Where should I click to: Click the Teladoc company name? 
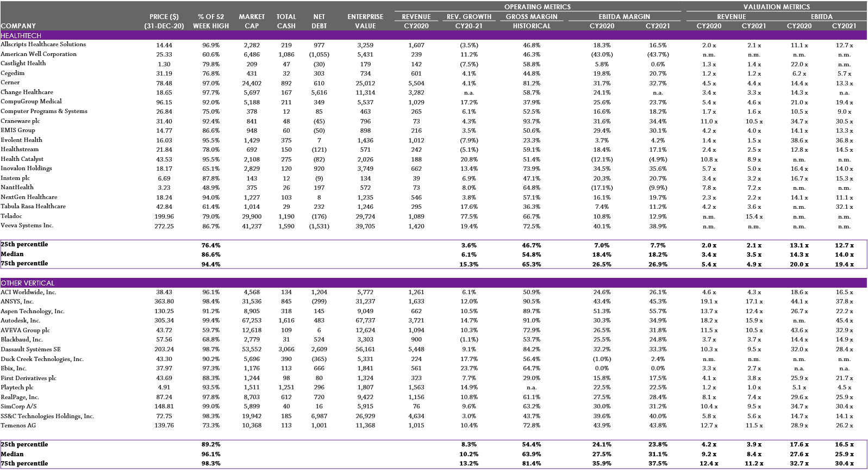pos(12,216)
